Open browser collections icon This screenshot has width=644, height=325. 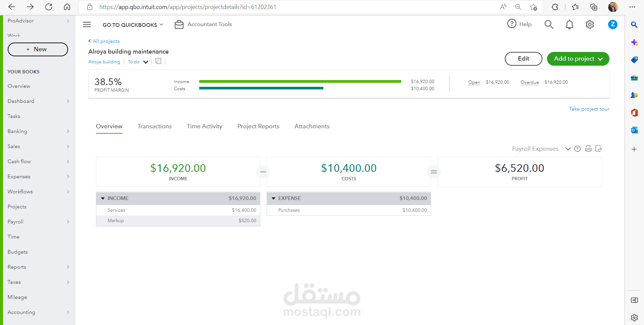(x=594, y=7)
